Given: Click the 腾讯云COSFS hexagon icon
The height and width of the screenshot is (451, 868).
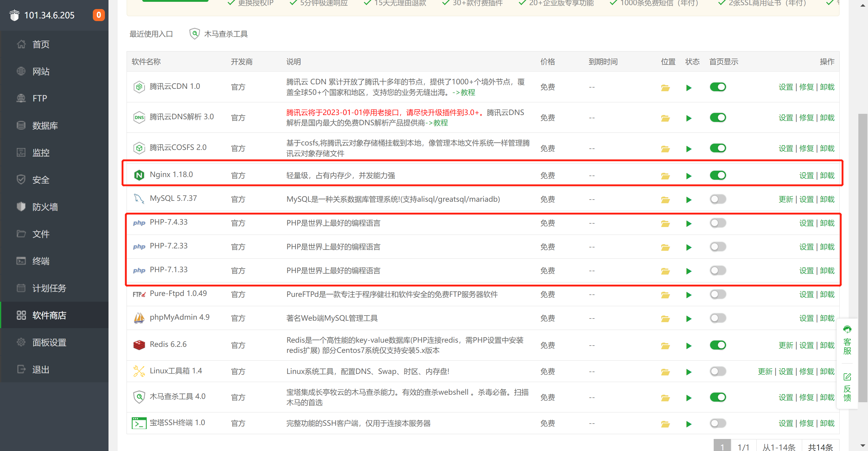Looking at the screenshot, I should (139, 148).
